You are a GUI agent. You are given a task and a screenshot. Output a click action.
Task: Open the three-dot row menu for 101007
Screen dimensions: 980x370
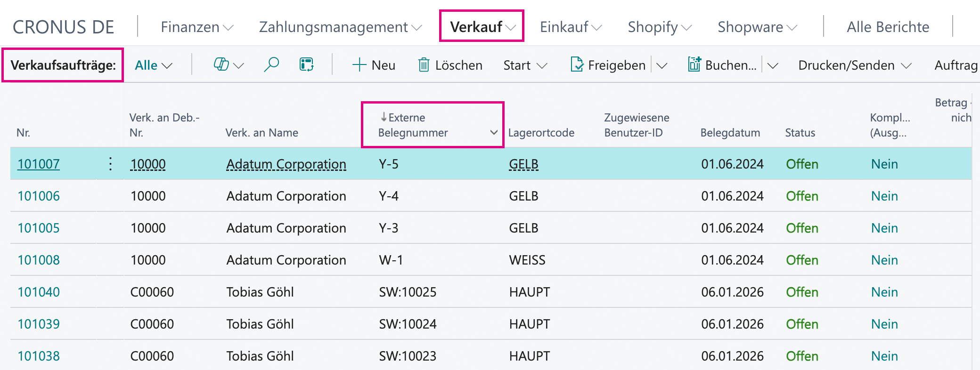click(x=110, y=164)
